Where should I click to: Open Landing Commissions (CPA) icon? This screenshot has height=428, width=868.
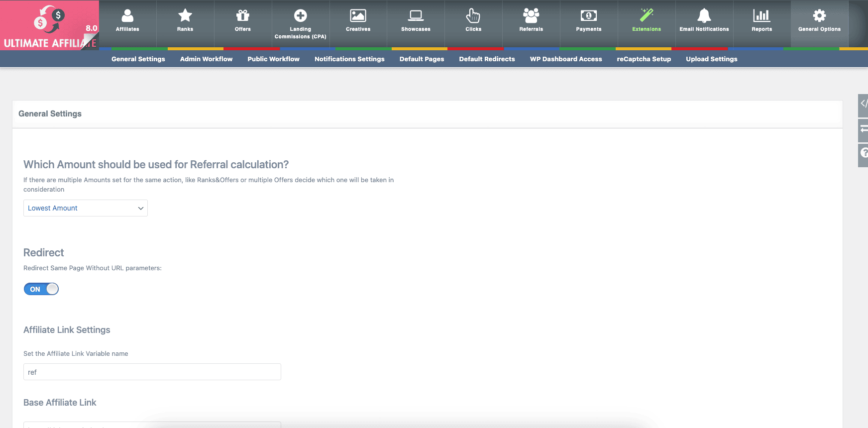click(301, 16)
